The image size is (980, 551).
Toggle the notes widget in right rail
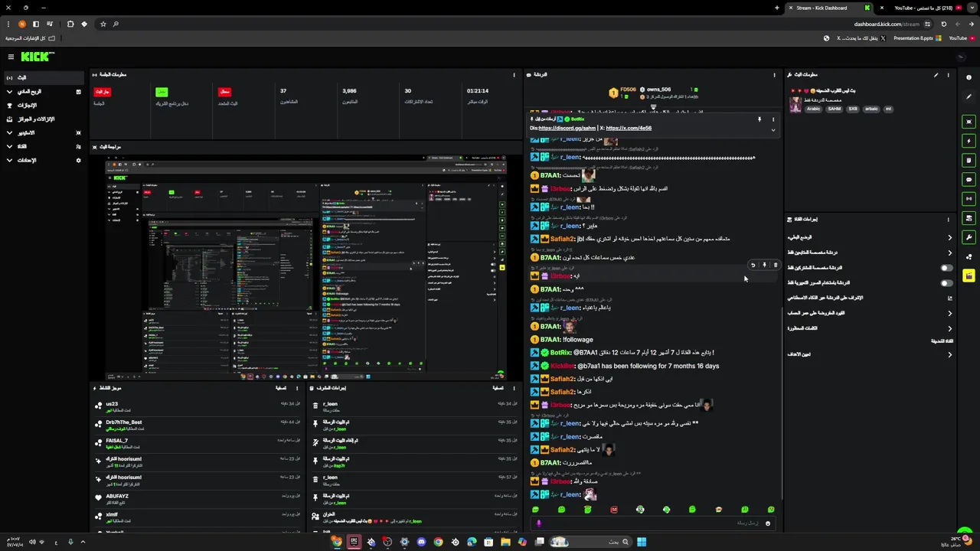pos(969,160)
